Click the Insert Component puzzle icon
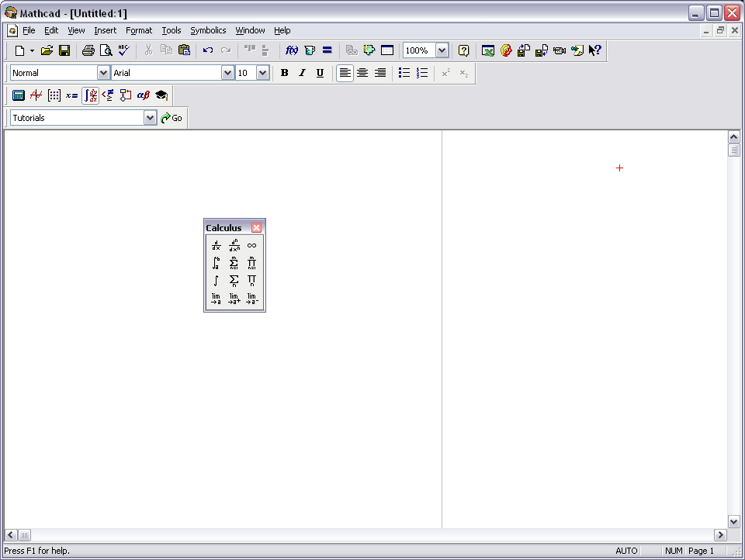The height and width of the screenshot is (560, 745). point(369,50)
